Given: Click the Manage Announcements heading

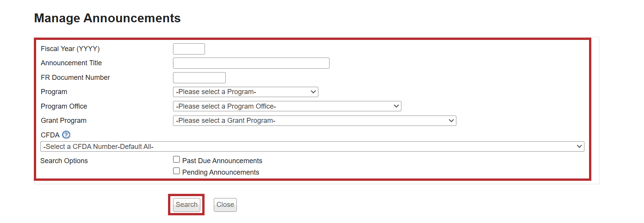Looking at the screenshot, I should click(x=107, y=18).
